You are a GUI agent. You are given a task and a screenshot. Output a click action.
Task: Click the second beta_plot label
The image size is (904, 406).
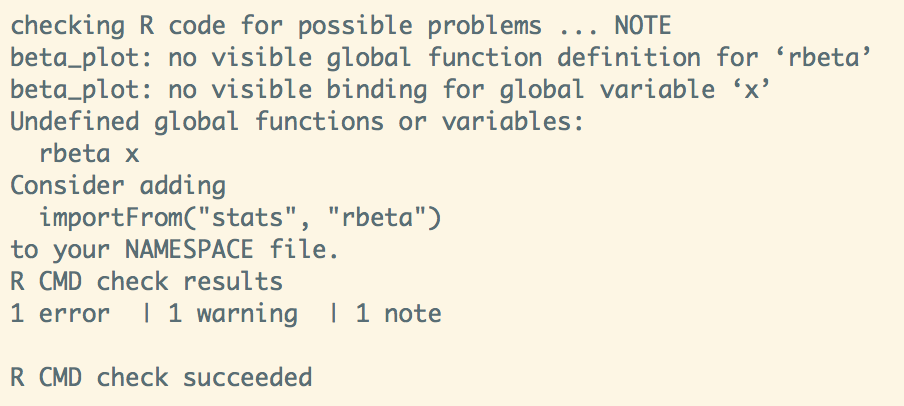point(75,91)
